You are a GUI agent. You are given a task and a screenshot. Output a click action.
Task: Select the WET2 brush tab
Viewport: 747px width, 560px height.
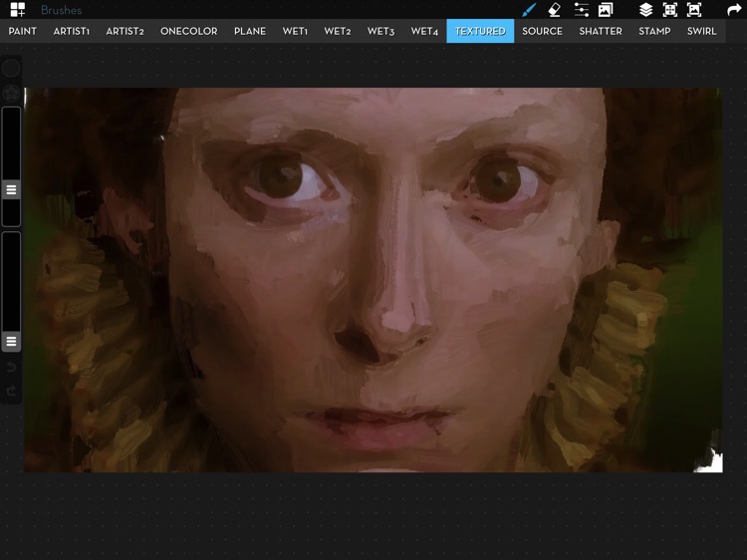click(338, 31)
